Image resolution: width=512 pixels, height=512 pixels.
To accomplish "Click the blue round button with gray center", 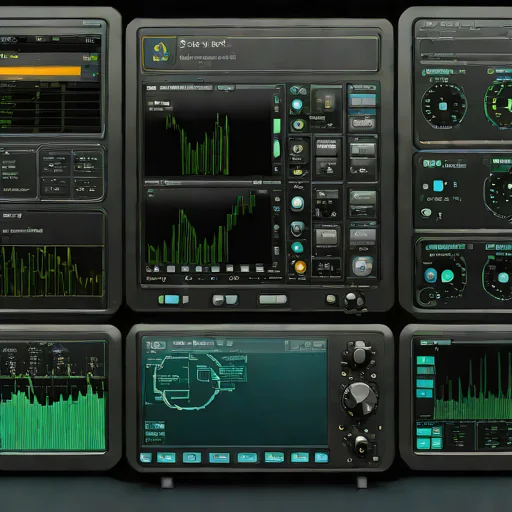I will [430, 275].
